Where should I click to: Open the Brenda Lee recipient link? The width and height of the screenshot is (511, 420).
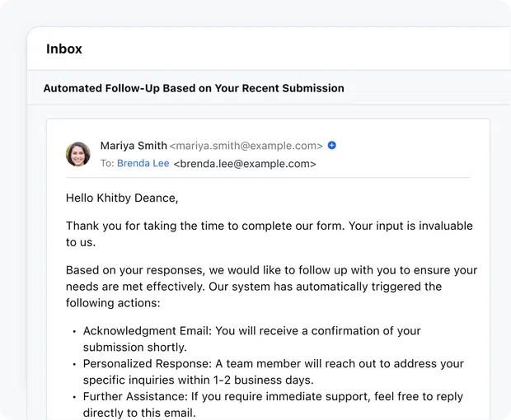143,163
